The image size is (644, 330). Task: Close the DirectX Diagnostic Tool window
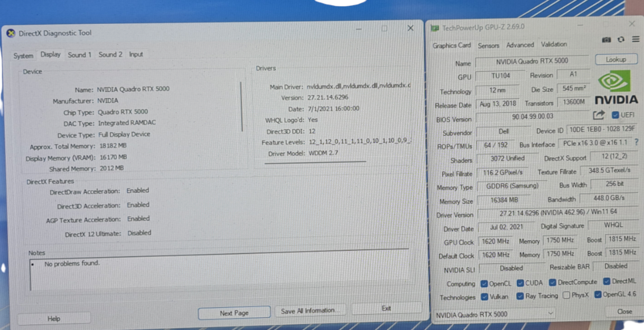pyautogui.click(x=410, y=29)
